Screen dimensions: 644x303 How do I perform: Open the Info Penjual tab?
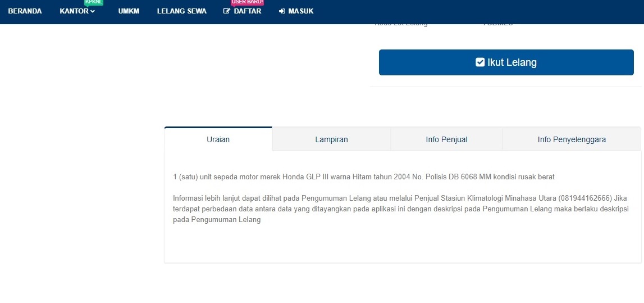(446, 139)
